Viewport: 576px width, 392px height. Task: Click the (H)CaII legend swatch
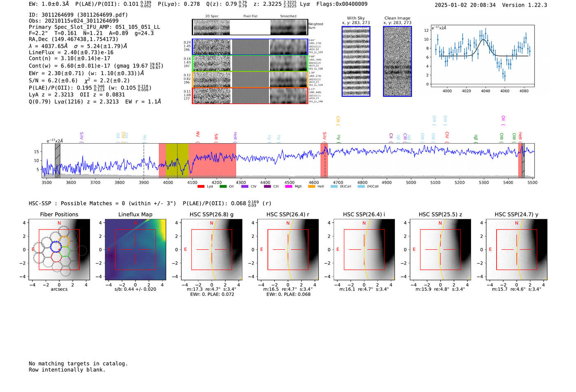pyautogui.click(x=361, y=187)
